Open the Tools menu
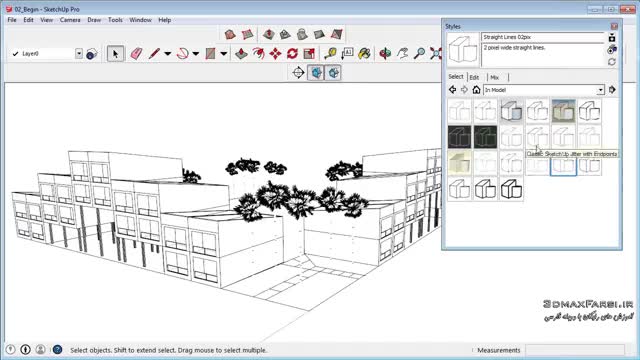 115,20
